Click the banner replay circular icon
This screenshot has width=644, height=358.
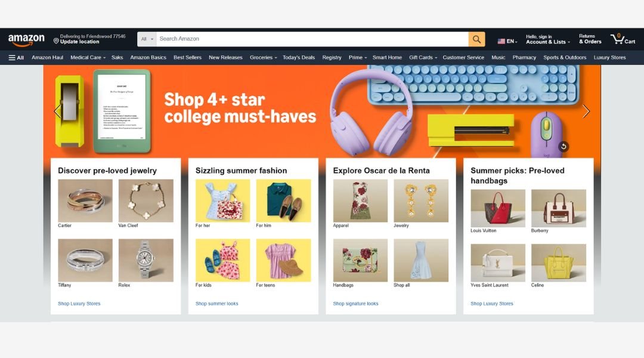coord(563,146)
